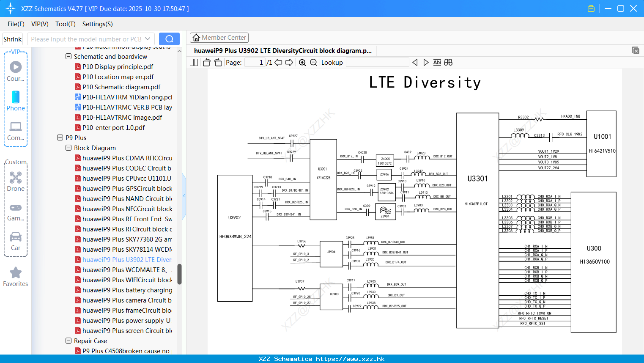Rotate page counterclockwise
Image resolution: width=644 pixels, height=363 pixels.
point(207,63)
